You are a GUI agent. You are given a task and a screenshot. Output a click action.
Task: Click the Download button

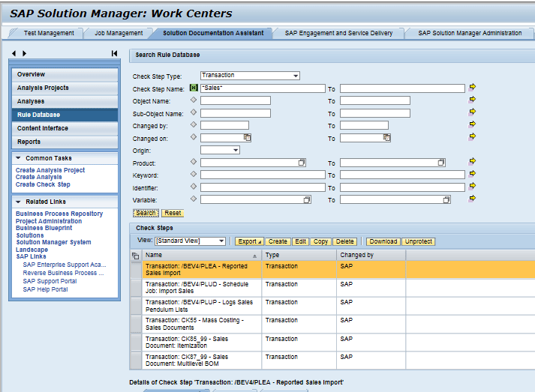(383, 241)
